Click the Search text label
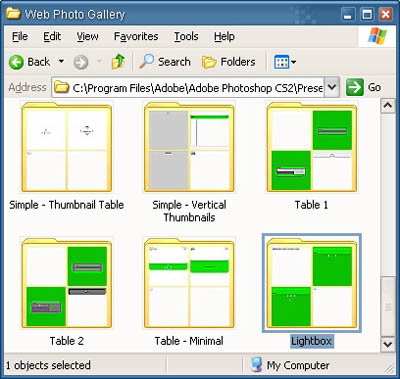This screenshot has height=379, width=400. tap(174, 62)
